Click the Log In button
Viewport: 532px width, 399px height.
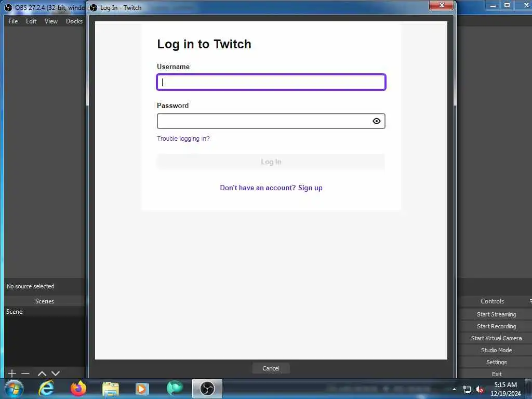pos(271,162)
